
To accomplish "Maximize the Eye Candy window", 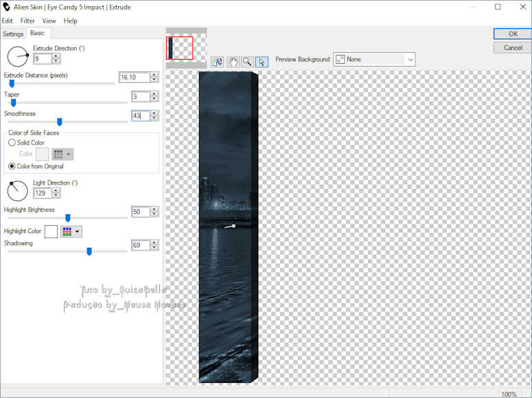I will point(498,7).
